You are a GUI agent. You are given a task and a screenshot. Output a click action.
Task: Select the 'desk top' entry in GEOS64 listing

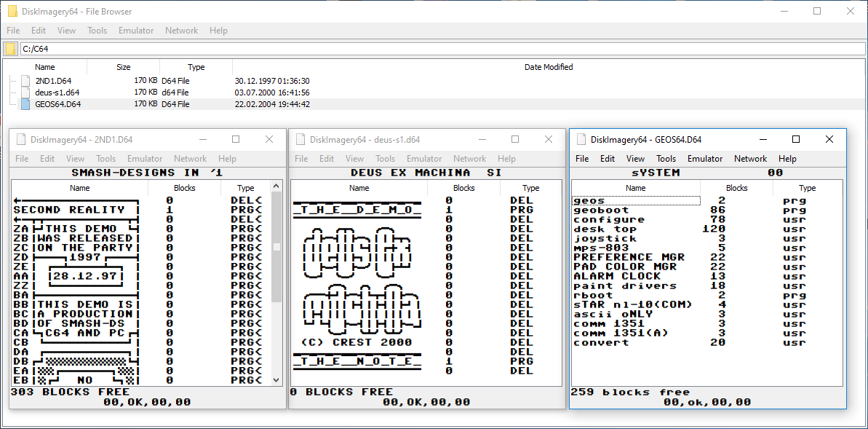point(605,229)
